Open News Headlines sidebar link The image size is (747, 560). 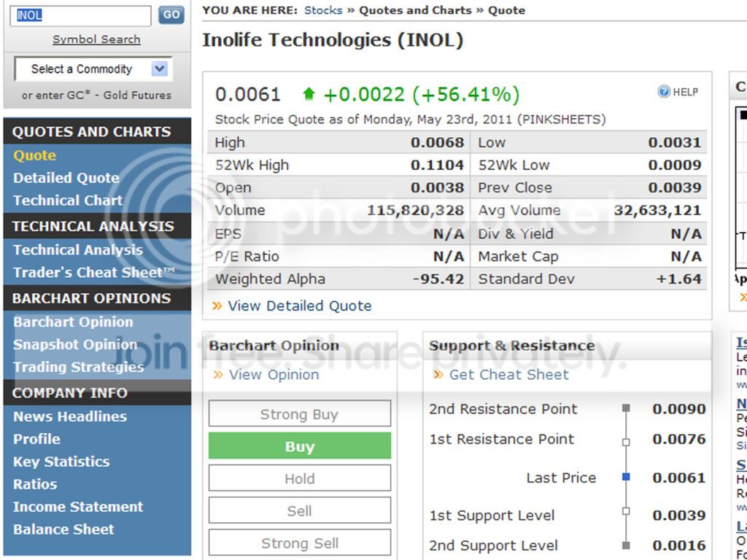70,416
